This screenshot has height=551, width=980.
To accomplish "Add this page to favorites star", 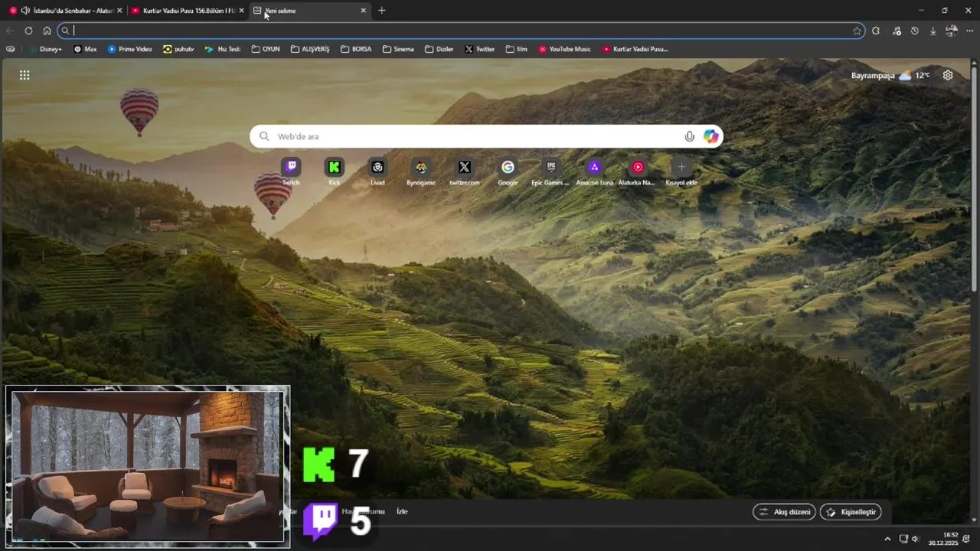I will point(857,31).
